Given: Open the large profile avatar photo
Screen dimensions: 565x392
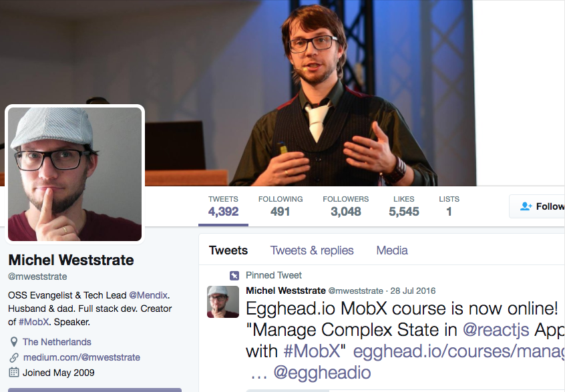Looking at the screenshot, I should (75, 174).
